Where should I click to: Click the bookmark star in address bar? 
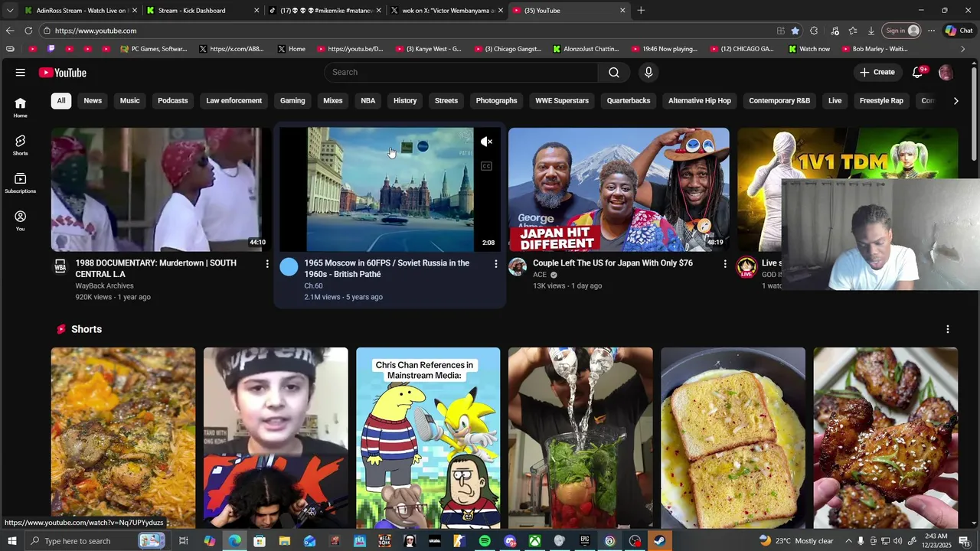(x=795, y=31)
